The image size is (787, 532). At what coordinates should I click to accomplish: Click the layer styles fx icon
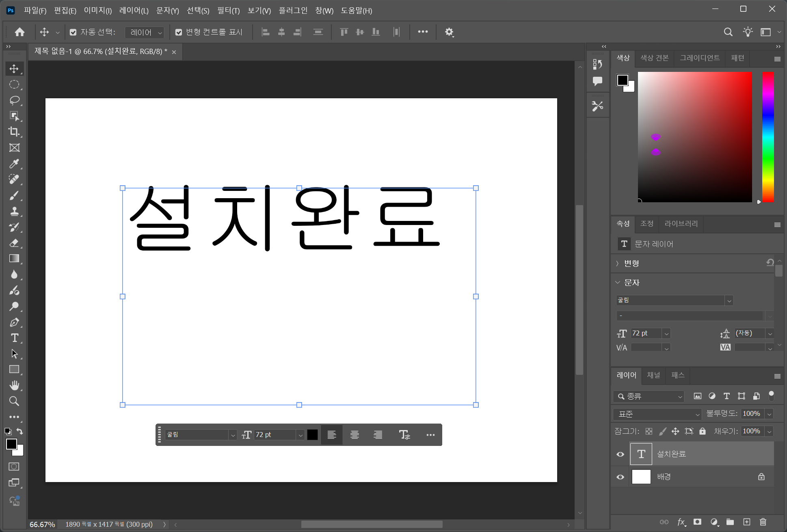click(681, 522)
